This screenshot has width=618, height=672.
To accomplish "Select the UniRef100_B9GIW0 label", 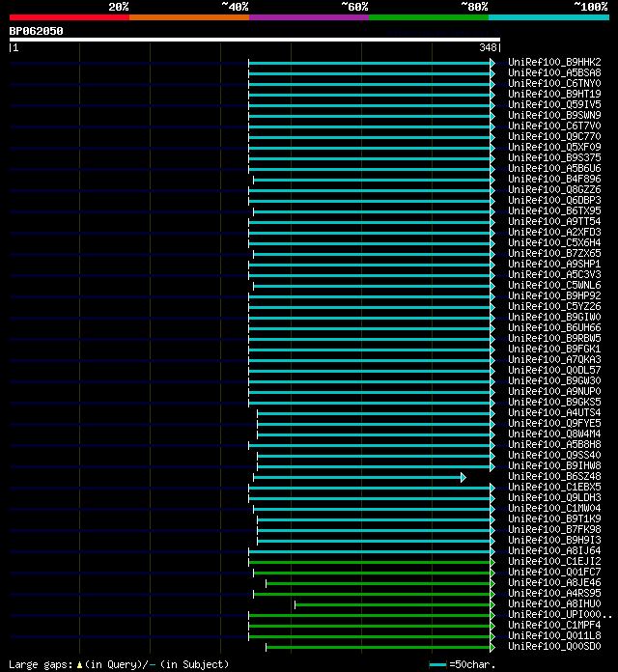I will pos(554,317).
